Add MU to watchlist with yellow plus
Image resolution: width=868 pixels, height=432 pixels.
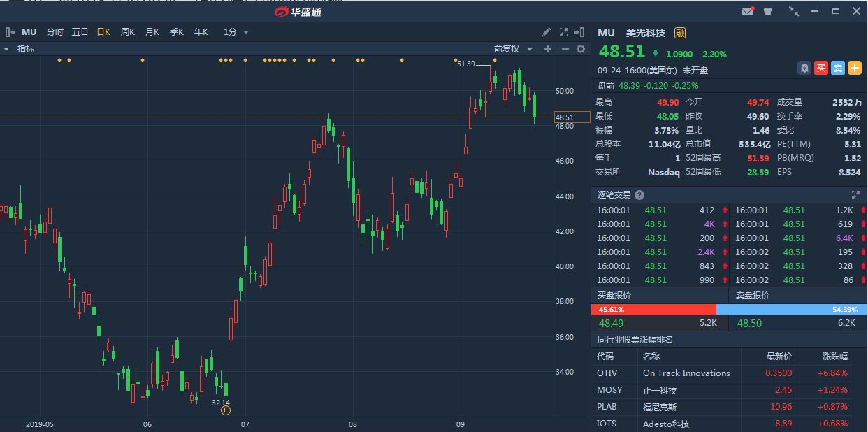pos(855,68)
